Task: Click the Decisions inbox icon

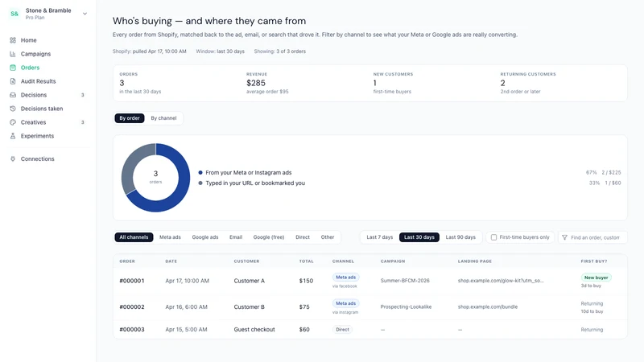Action: pos(13,95)
